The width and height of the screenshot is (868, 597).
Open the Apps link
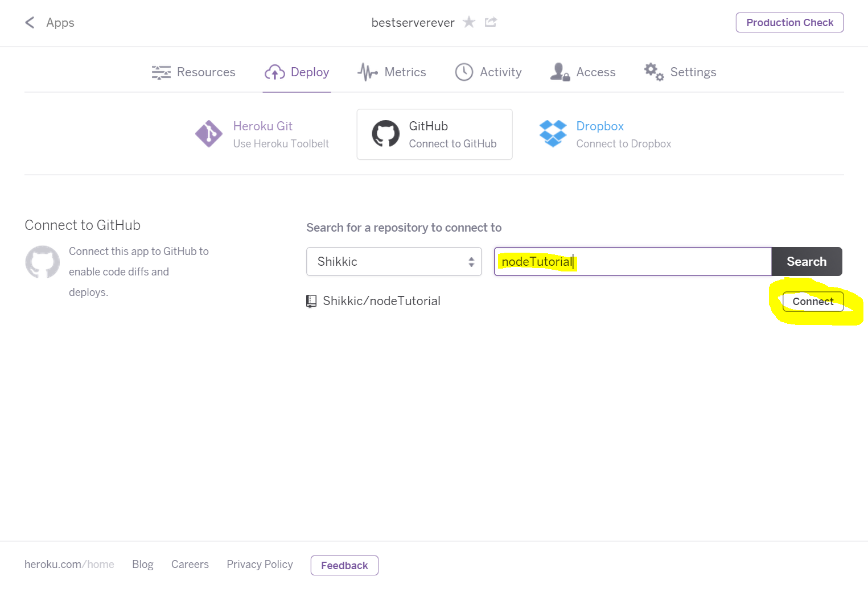point(60,23)
